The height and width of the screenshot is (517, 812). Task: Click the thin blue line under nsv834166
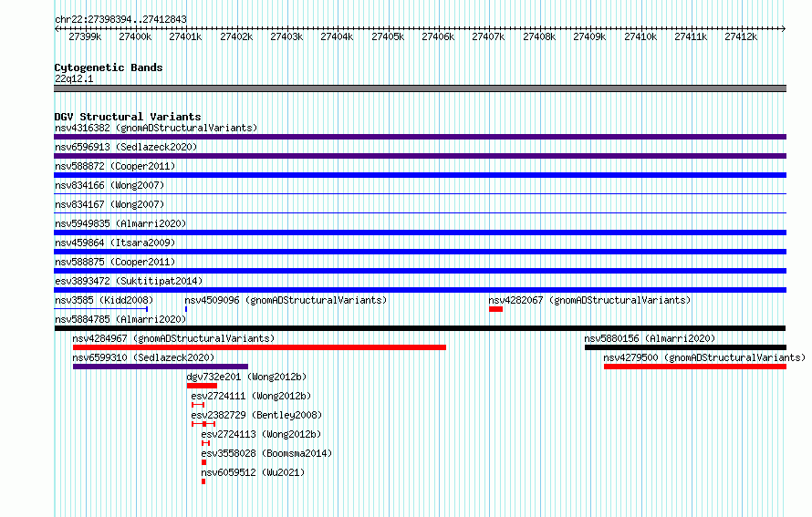click(420, 194)
